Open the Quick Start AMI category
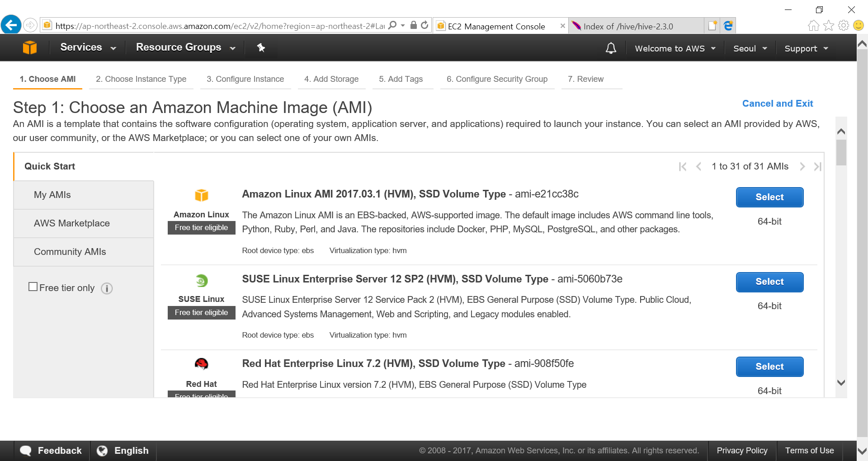The width and height of the screenshot is (868, 461). (84, 166)
